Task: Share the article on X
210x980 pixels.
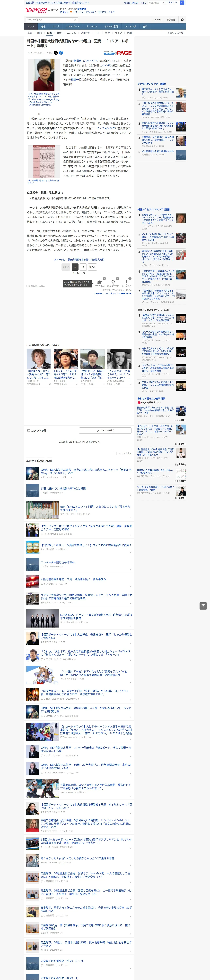Action: [56, 53]
